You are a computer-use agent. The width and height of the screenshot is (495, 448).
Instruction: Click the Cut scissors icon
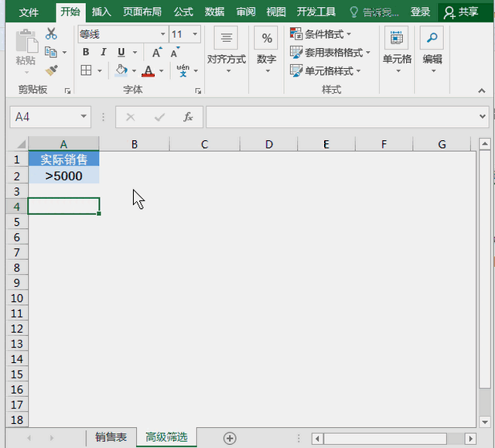pos(51,33)
